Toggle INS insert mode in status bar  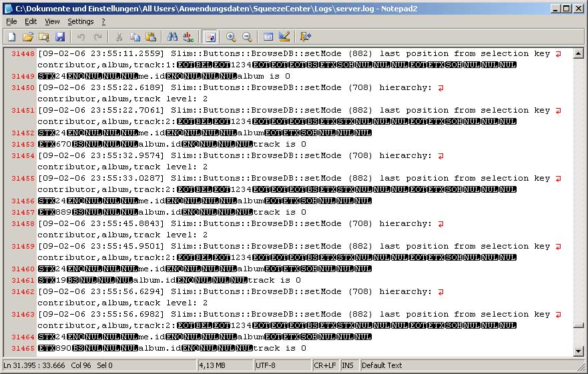coord(348,365)
